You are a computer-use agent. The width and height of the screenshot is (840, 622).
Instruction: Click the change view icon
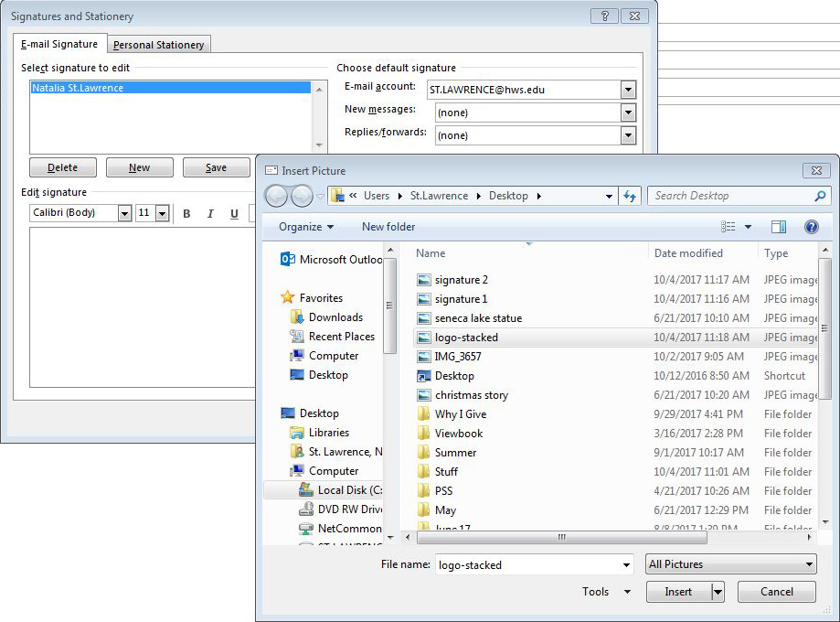tap(728, 227)
